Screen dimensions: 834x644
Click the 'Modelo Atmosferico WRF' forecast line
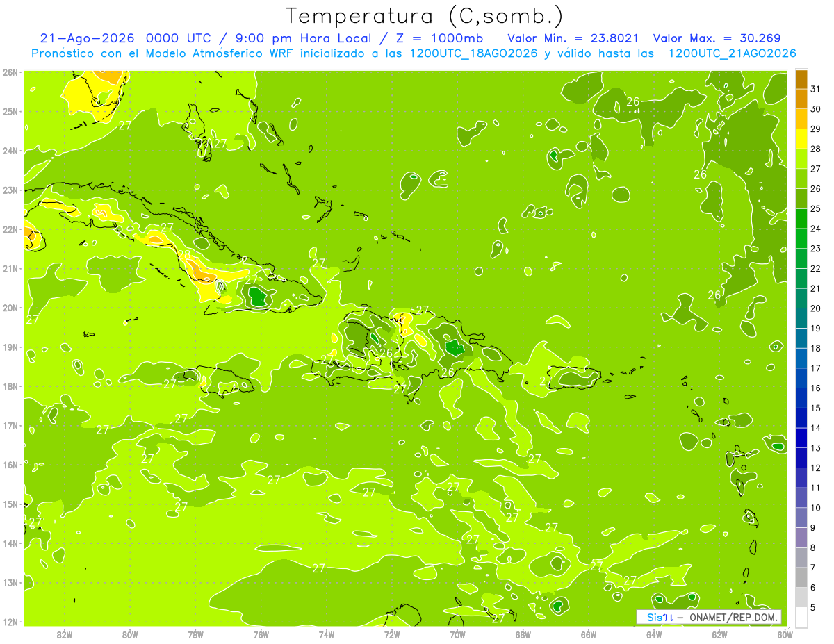[x=414, y=53]
